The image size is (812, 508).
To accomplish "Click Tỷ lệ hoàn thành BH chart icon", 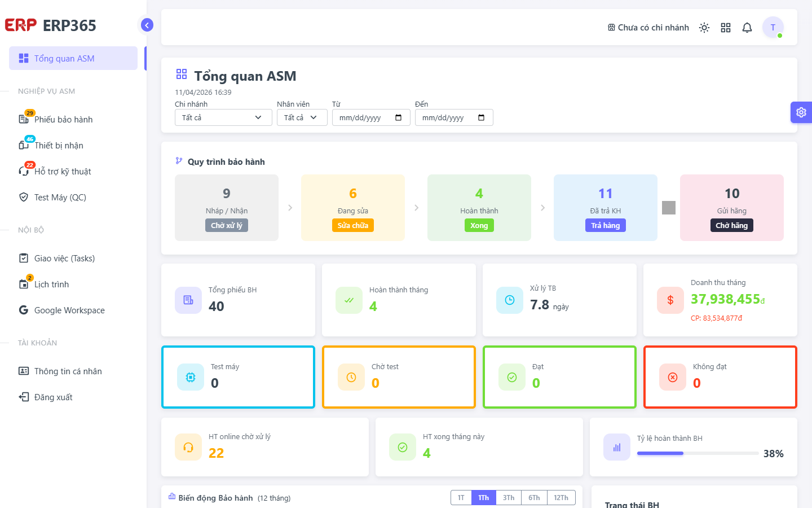I will click(x=617, y=447).
